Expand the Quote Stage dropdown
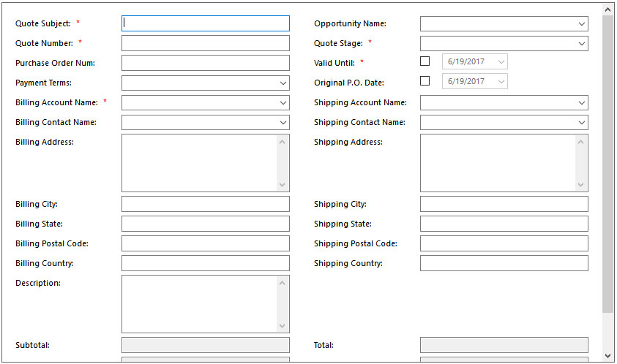Screen dimensions: 617x364 click(582, 44)
